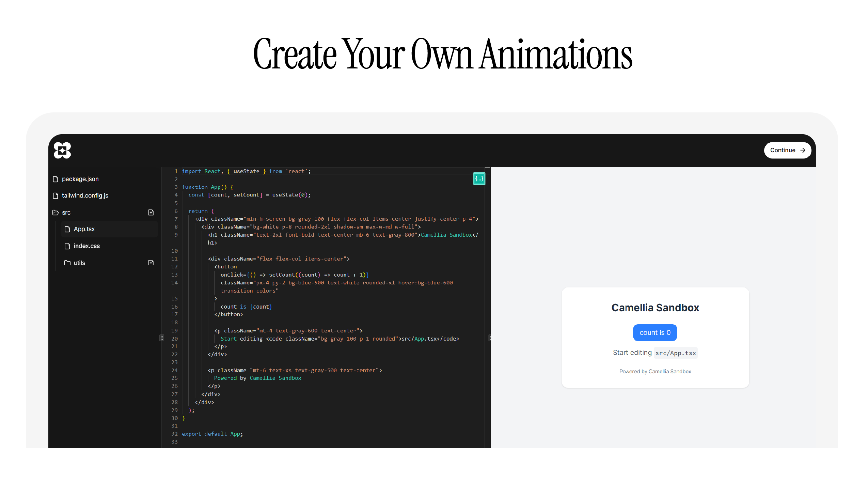Click the teal format code braces icon
The height and width of the screenshot is (500, 868).
479,178
